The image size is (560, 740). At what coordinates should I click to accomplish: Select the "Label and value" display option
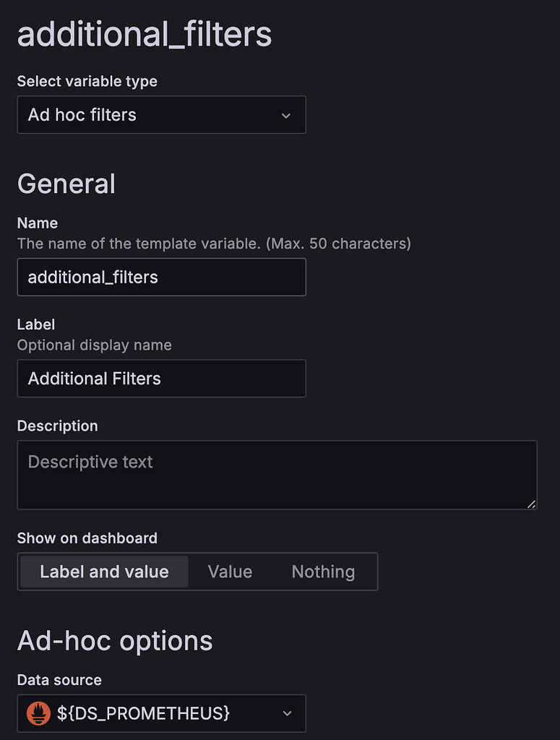104,572
